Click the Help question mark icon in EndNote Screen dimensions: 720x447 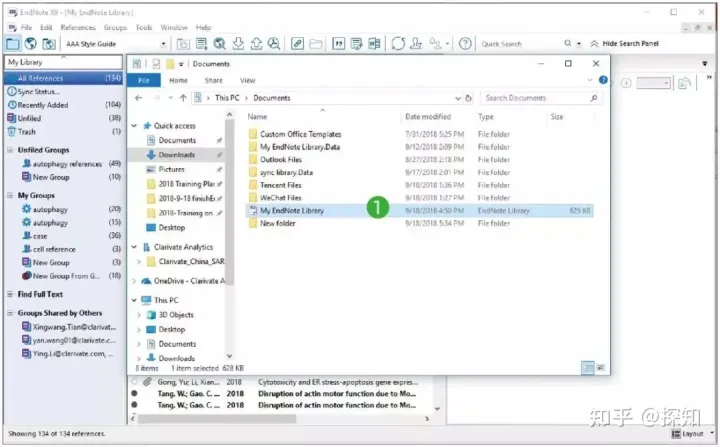pos(465,44)
